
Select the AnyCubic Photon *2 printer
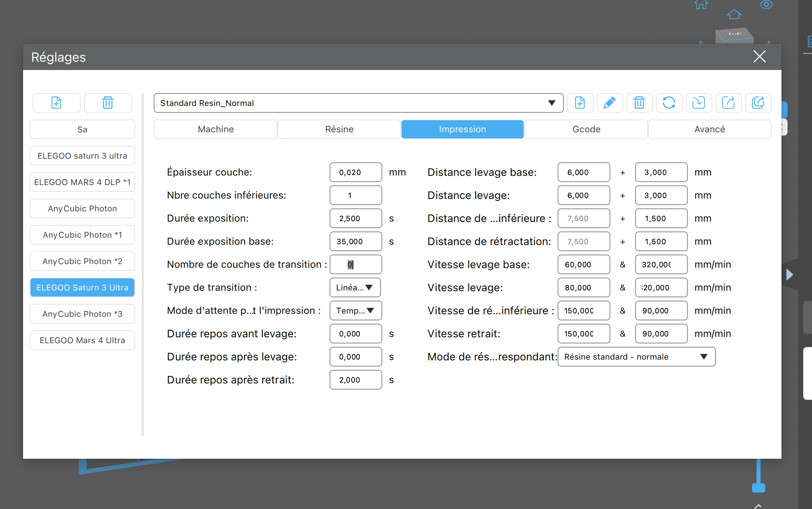click(x=82, y=261)
